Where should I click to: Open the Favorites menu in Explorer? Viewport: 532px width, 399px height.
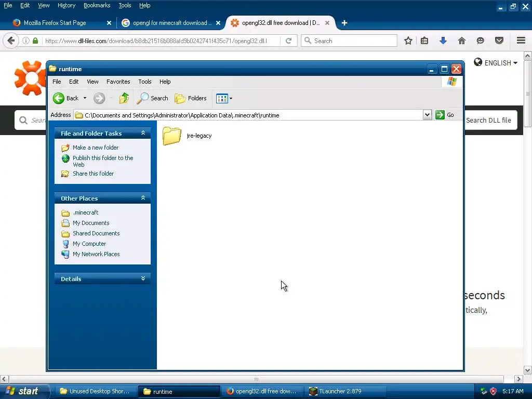[118, 82]
